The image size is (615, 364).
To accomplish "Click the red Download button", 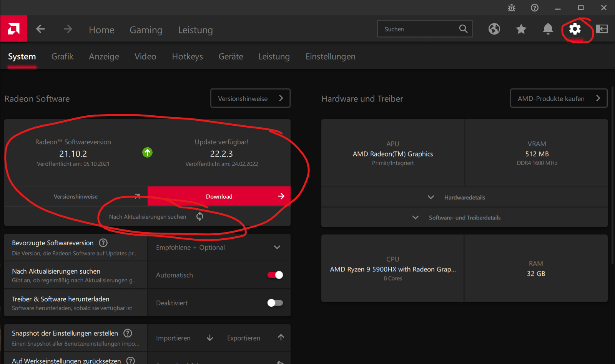I will (219, 196).
